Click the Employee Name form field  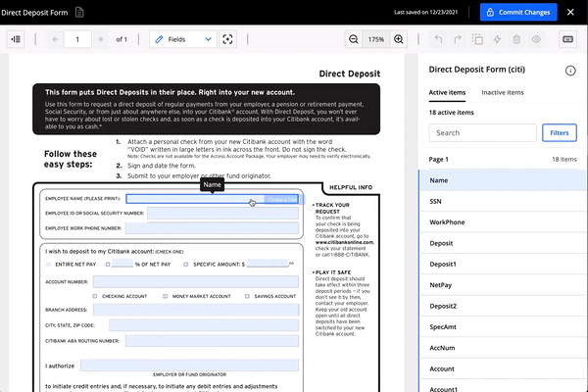coord(213,199)
